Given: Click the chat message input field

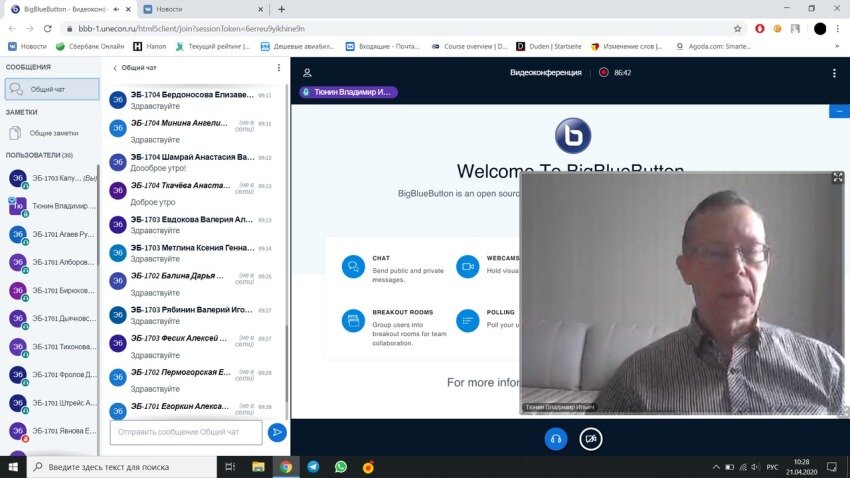Looking at the screenshot, I should pyautogui.click(x=186, y=432).
